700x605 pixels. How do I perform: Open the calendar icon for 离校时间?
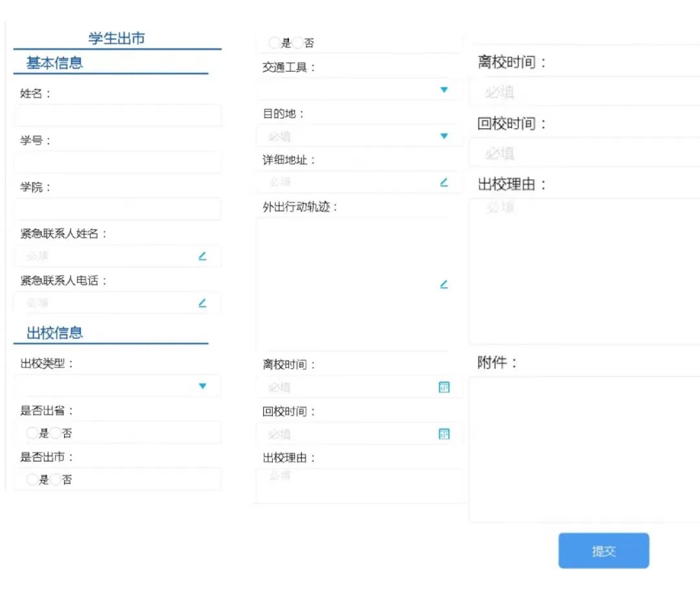pos(444,387)
